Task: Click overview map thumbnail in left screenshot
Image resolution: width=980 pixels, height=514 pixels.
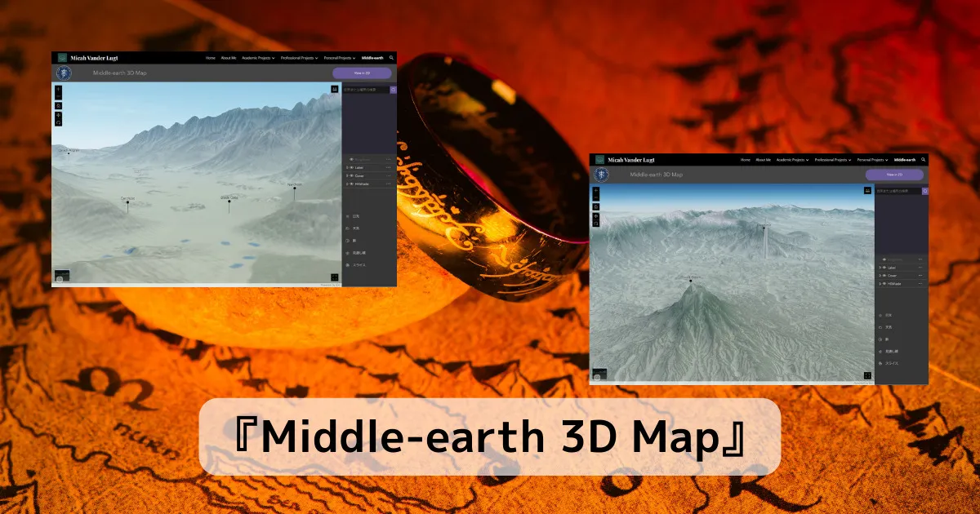Action: tap(62, 276)
